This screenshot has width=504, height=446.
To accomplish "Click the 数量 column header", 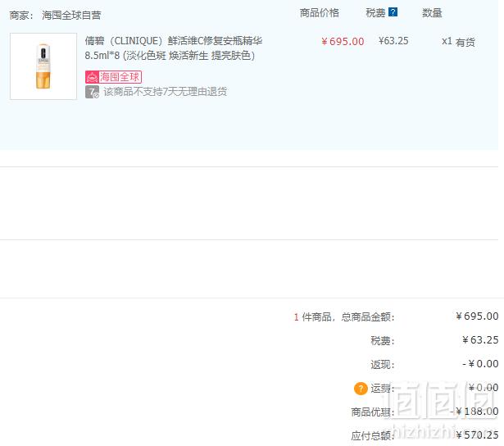I will (432, 13).
